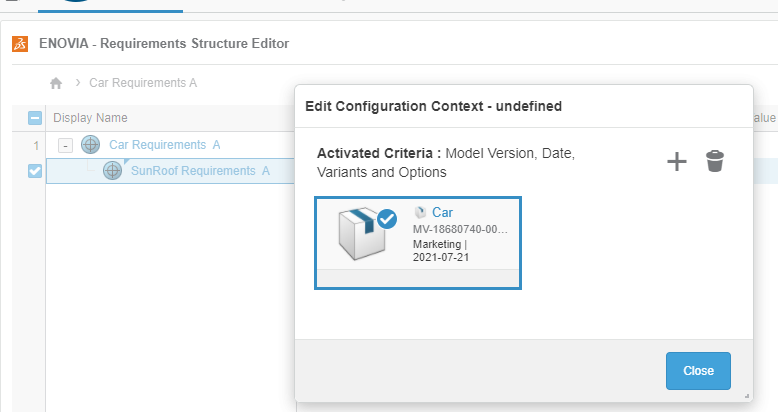778x412 pixels.
Task: Toggle the select-all checkbox in the header row
Action: (x=34, y=118)
